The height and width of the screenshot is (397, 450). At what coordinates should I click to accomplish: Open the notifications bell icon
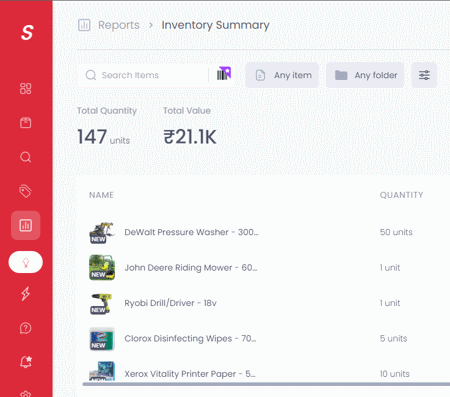click(26, 362)
